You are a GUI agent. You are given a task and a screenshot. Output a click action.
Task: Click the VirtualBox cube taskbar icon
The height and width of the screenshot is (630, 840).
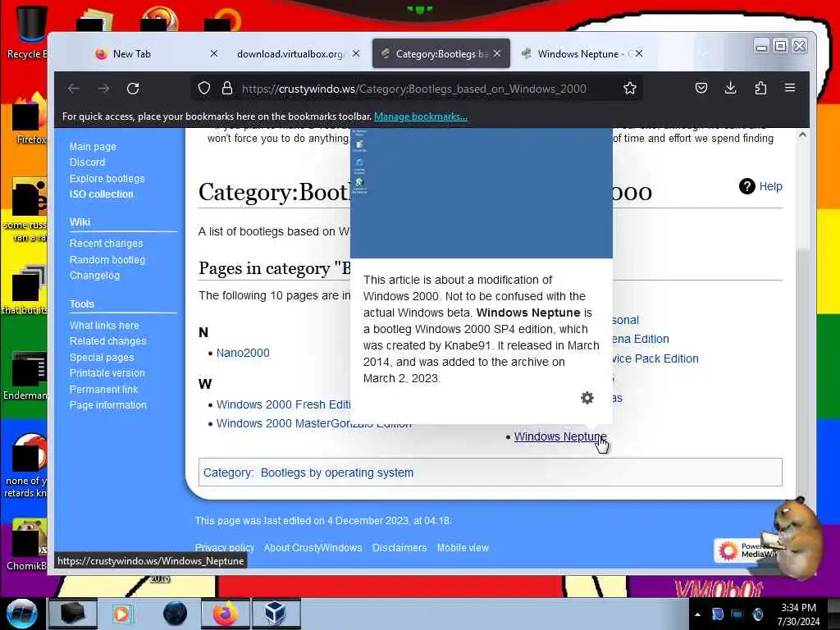276,614
